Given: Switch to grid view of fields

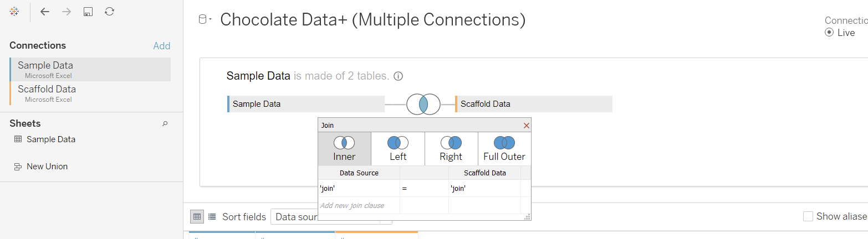Looking at the screenshot, I should [x=197, y=217].
